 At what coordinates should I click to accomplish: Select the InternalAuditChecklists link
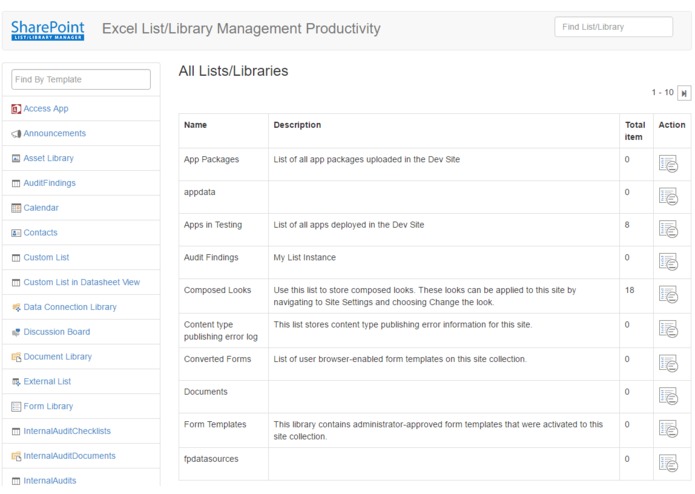67,431
